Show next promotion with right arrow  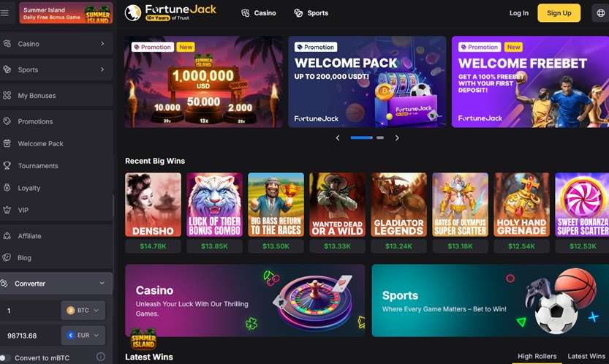coord(397,138)
